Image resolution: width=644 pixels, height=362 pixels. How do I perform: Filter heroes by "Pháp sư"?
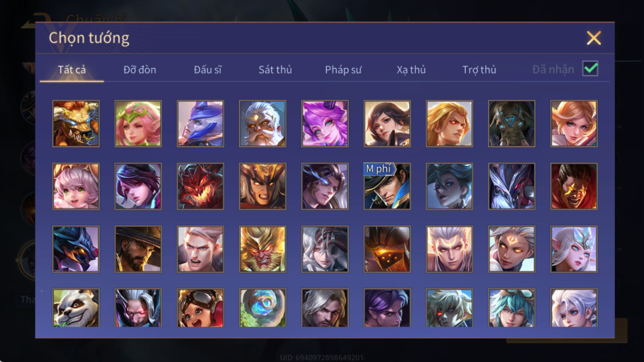(343, 70)
